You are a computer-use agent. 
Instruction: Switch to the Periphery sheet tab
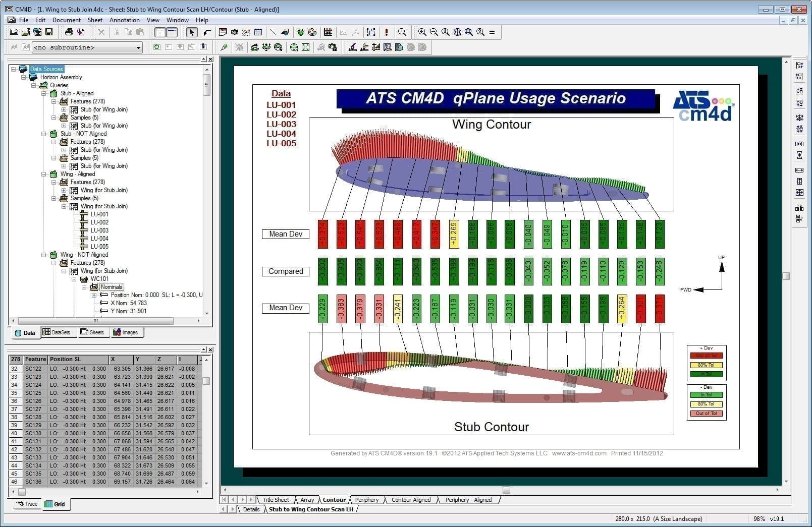(x=366, y=500)
